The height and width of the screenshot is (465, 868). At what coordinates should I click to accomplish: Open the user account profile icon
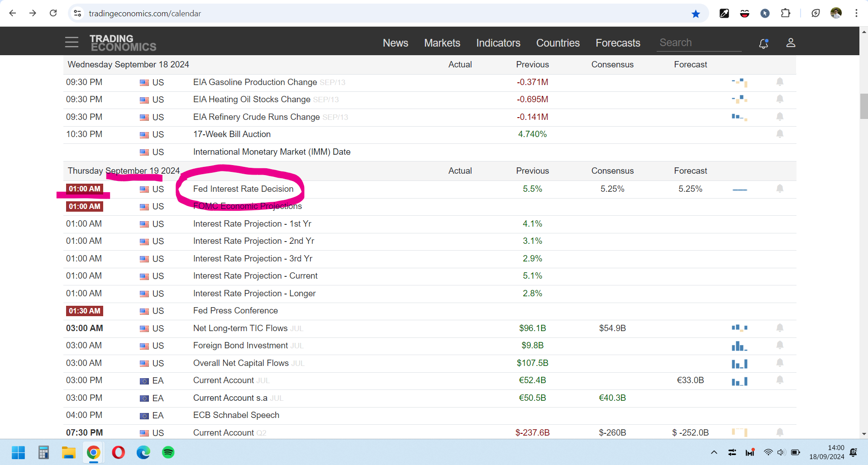[791, 43]
